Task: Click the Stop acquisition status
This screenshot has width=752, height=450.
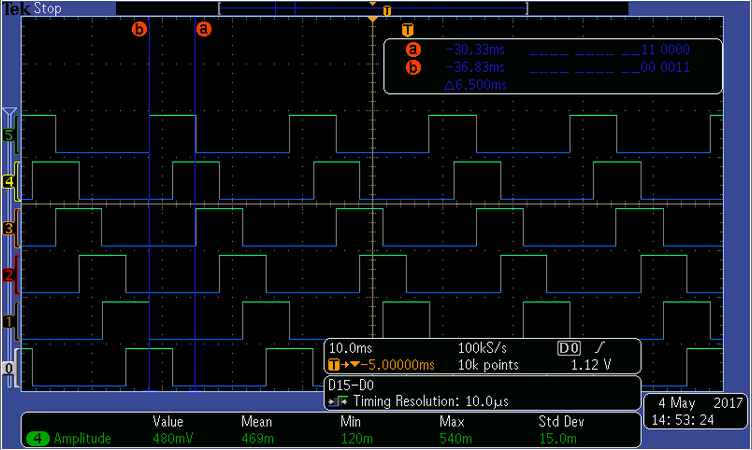Action: click(x=48, y=8)
